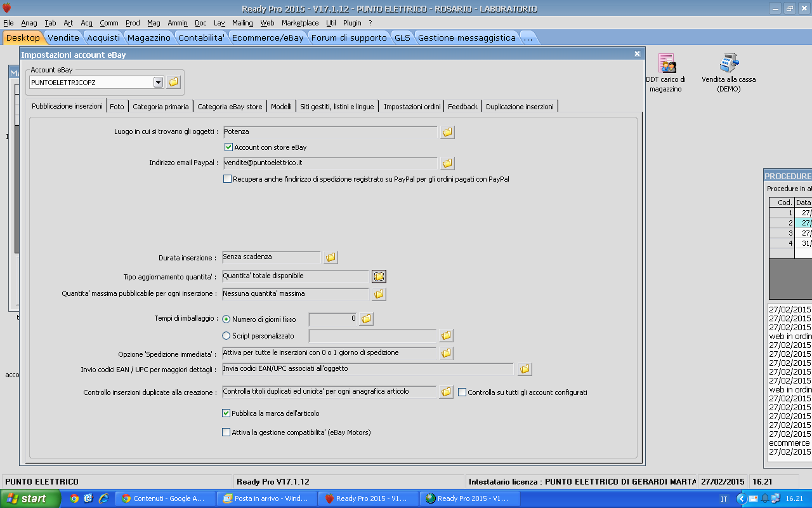
Task: Open the GLS main tab
Action: [402, 38]
